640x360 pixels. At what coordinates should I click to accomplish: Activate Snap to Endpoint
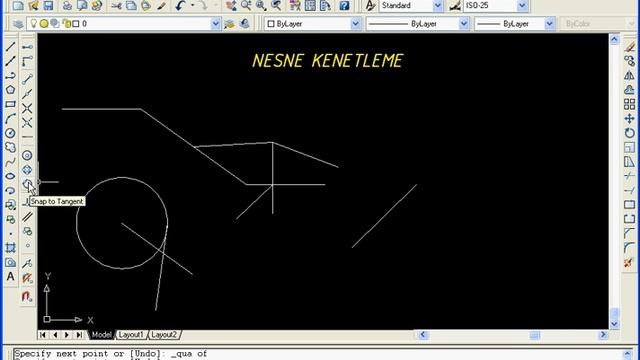click(x=27, y=79)
